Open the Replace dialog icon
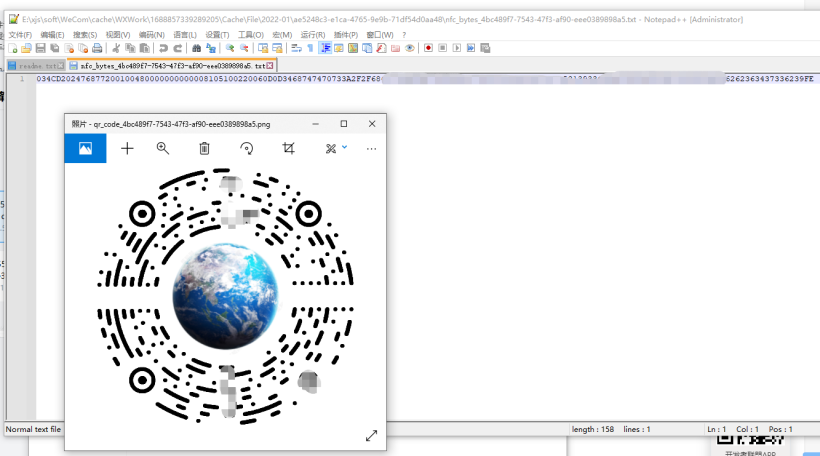820x456 pixels. 211,48
